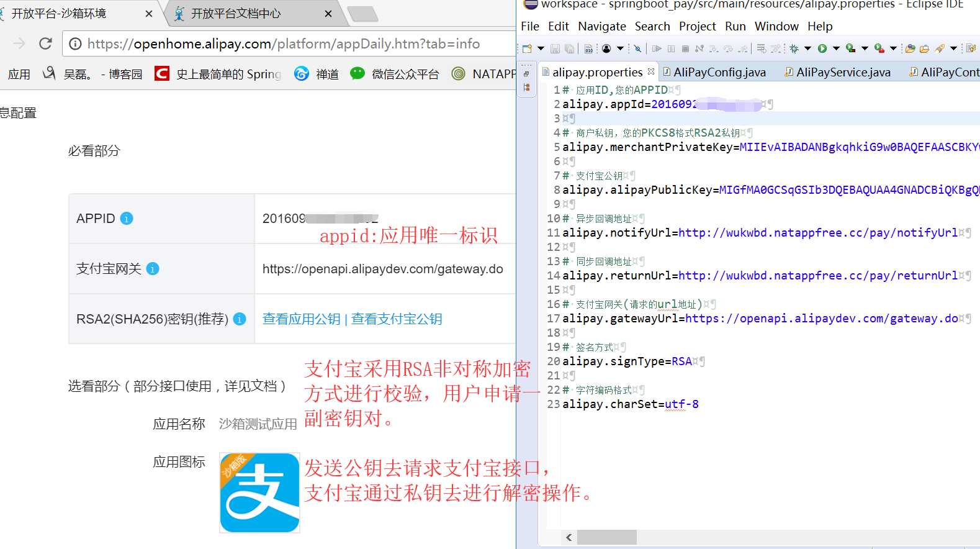This screenshot has width=980, height=549.
Task: Open the 微信公众平台 bookmark
Action: [x=395, y=74]
